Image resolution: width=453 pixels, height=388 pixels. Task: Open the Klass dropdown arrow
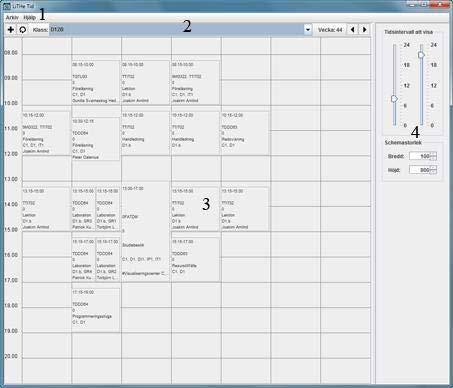click(308, 30)
